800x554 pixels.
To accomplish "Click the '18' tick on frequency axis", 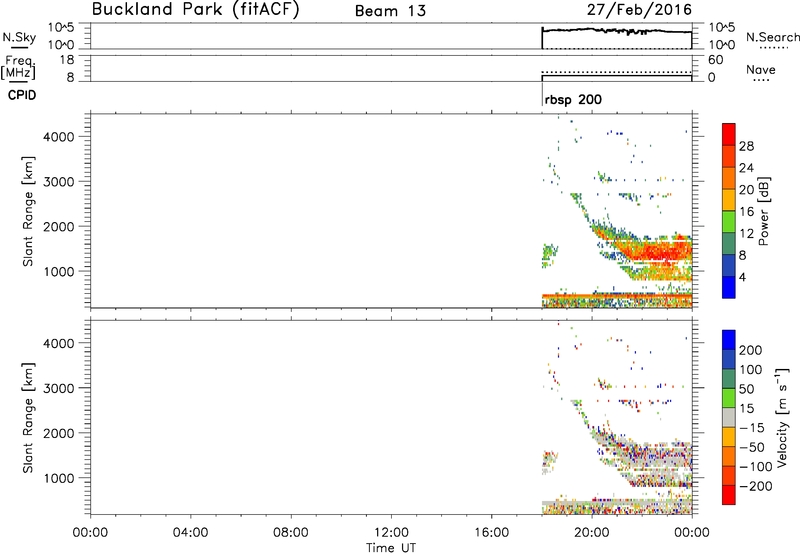I will pos(67,59).
